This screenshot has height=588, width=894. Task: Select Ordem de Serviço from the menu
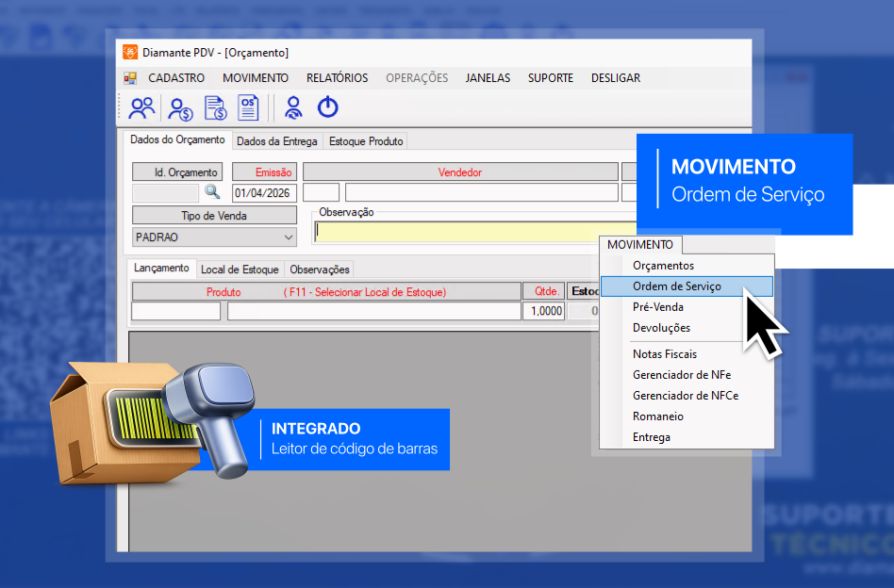click(x=676, y=286)
